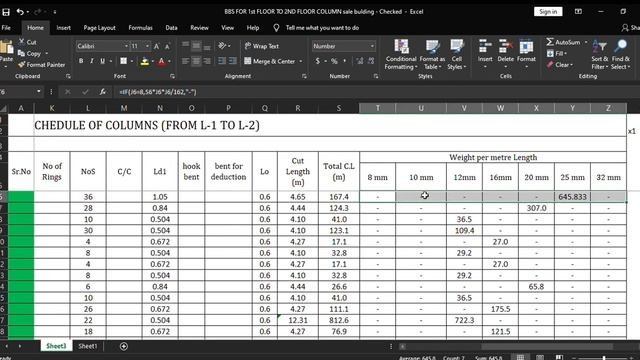640x360 pixels.
Task: Open the Borders button
Action: [123, 61]
